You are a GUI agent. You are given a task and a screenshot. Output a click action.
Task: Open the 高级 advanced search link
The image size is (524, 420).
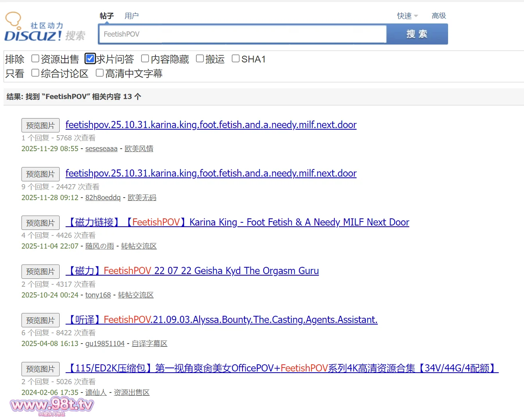(x=439, y=16)
